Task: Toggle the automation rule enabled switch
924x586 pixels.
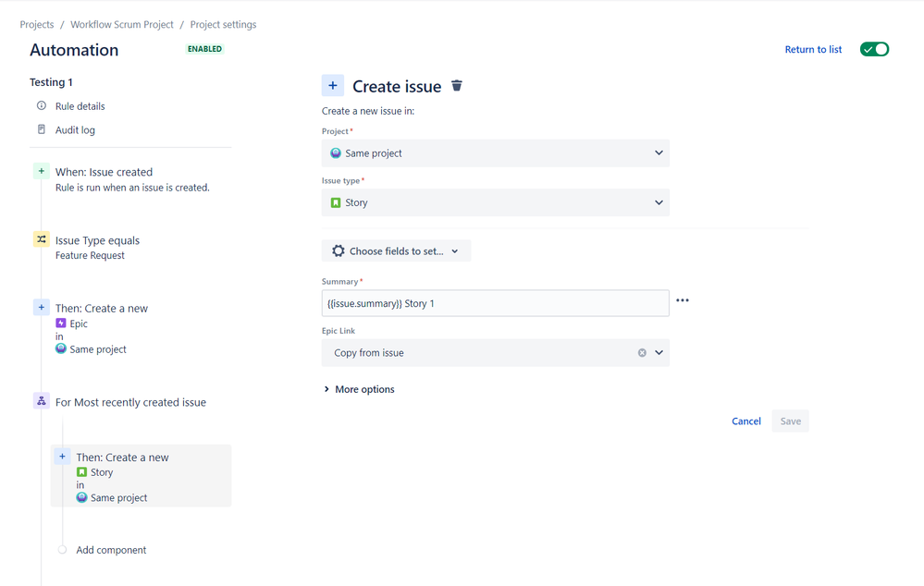Action: click(x=874, y=49)
